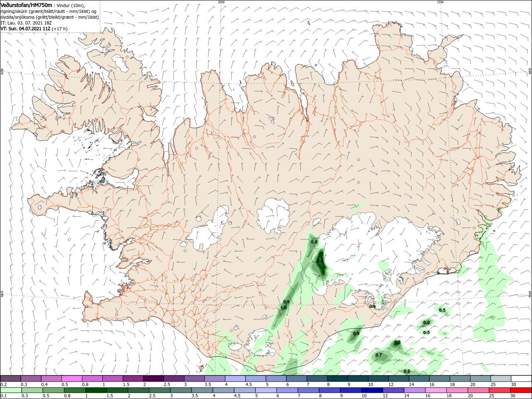Screen dimensions: 532x399
Task: Click the upper legend label '3.5'
Action: coord(208,384)
